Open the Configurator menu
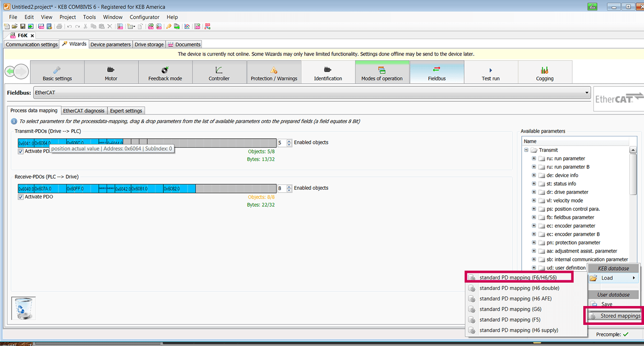This screenshot has width=644, height=346. [x=144, y=17]
